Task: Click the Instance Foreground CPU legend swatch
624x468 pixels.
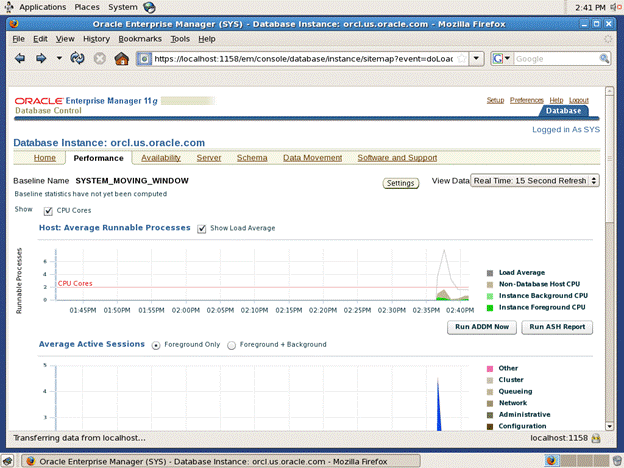Action: click(490, 308)
